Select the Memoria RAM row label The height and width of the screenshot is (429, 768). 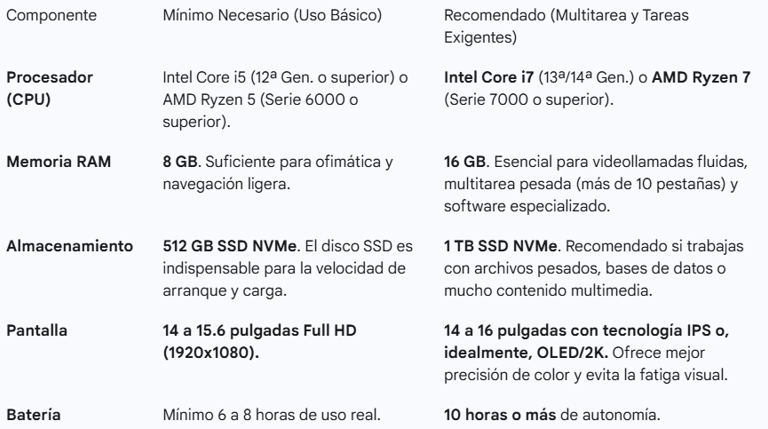59,162
